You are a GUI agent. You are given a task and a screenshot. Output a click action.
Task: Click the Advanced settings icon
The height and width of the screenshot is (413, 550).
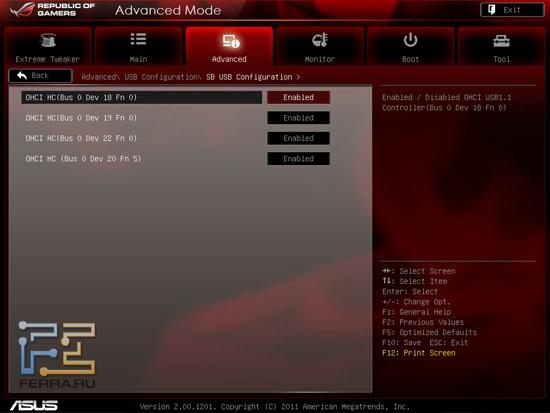tap(231, 41)
